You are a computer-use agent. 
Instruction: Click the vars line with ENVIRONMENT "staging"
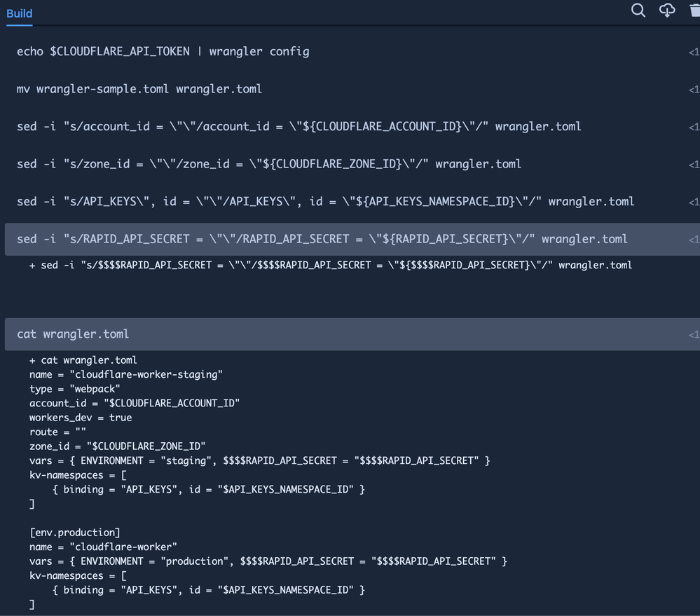[x=259, y=460]
